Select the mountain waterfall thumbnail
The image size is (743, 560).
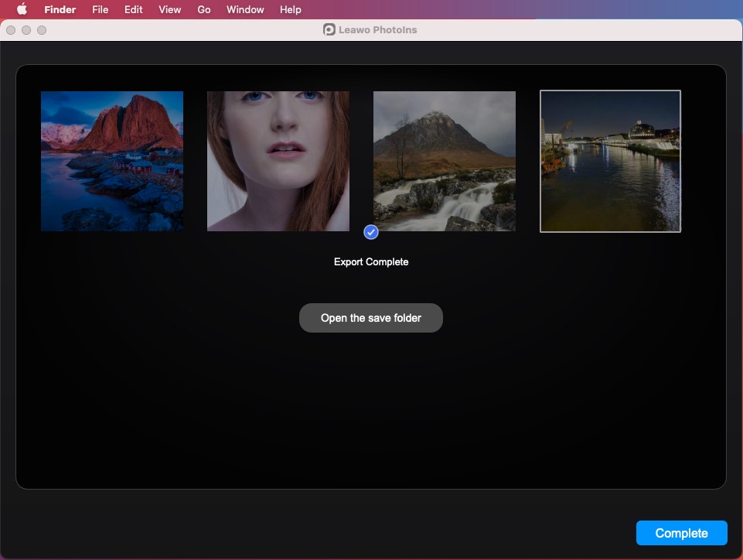(x=445, y=161)
